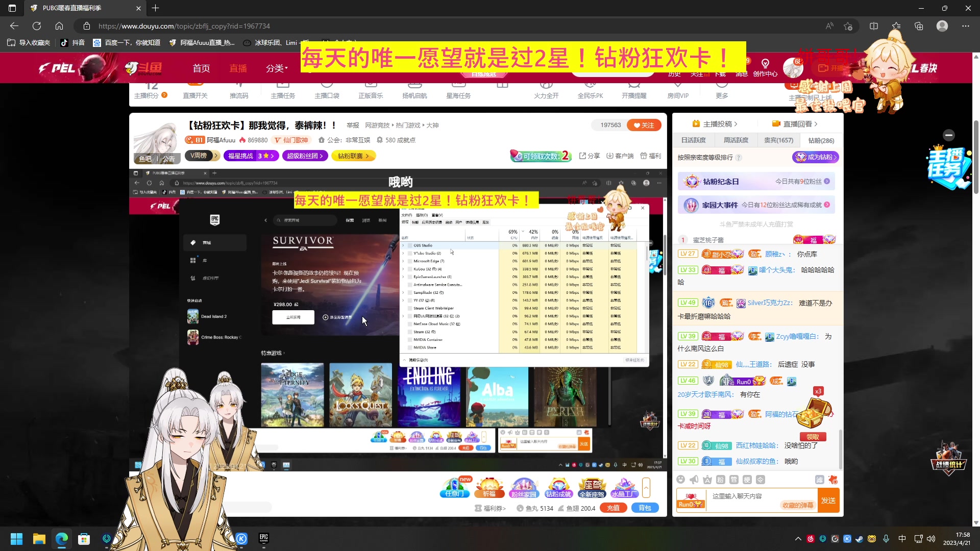Open the 直播回看 section
Image resolution: width=980 pixels, height=551 pixels.
tap(795, 124)
